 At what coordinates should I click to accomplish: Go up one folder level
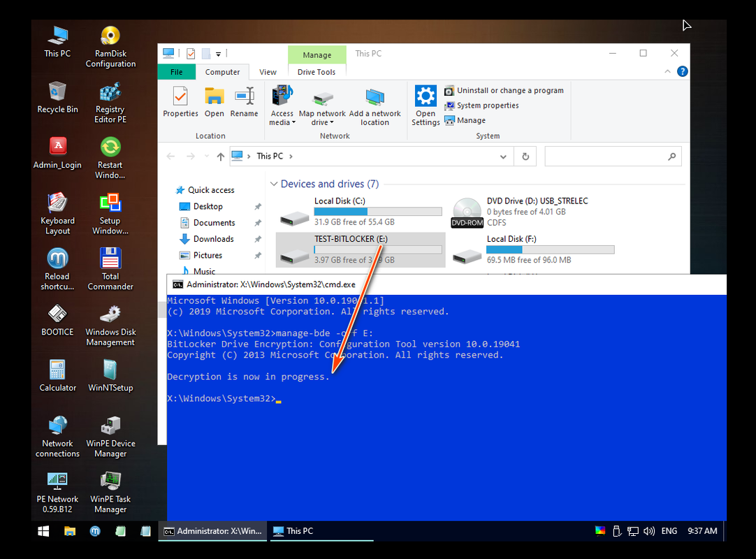[220, 157]
